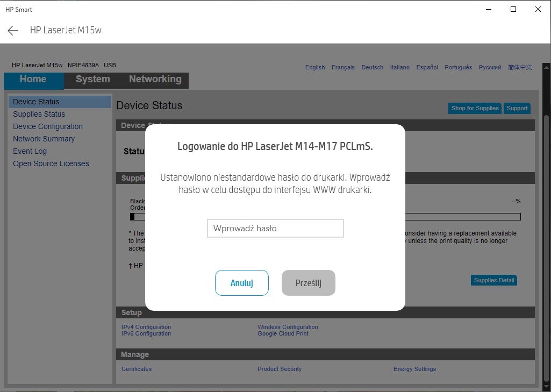Open Energy Settings link

click(x=414, y=369)
